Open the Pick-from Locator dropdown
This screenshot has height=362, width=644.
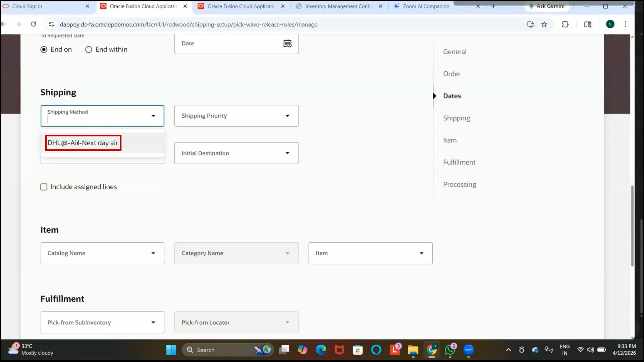click(x=236, y=322)
